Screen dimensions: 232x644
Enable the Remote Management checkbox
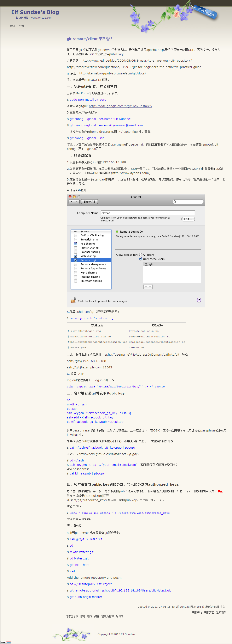[76, 264]
